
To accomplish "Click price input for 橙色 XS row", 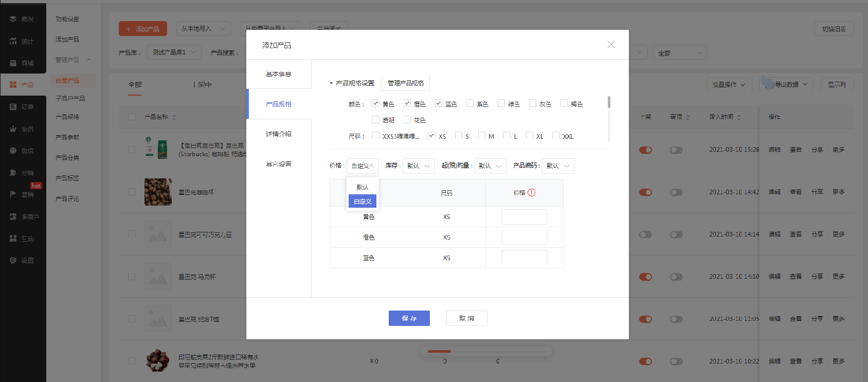I will [525, 238].
